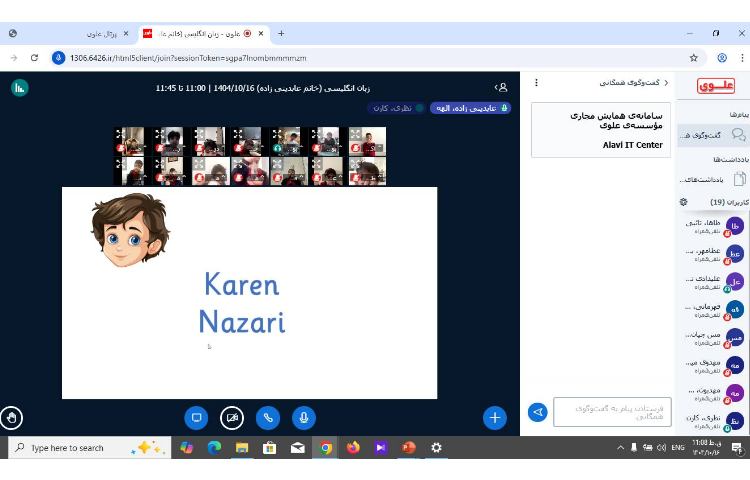Click the phone audio button
Screen dimensions: 750x480
click(267, 417)
